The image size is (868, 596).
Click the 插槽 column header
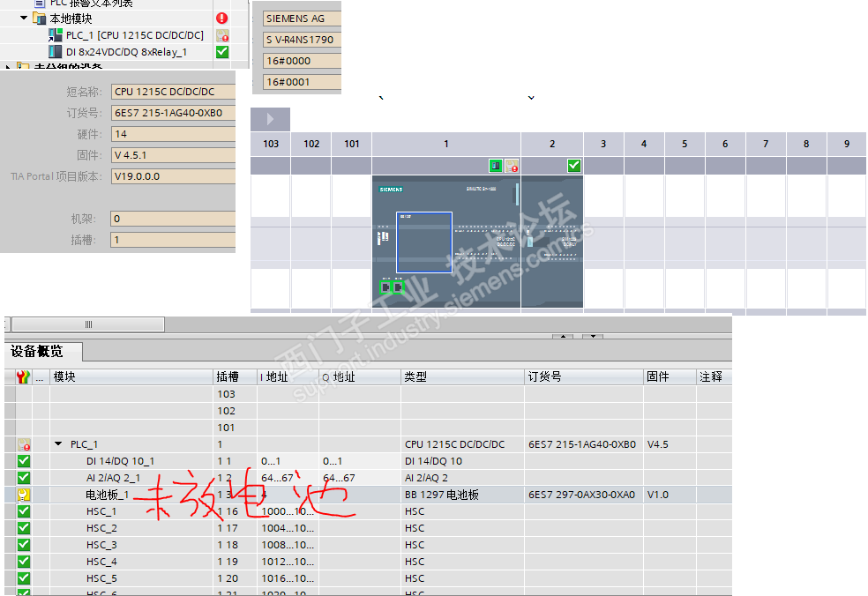tap(236, 376)
